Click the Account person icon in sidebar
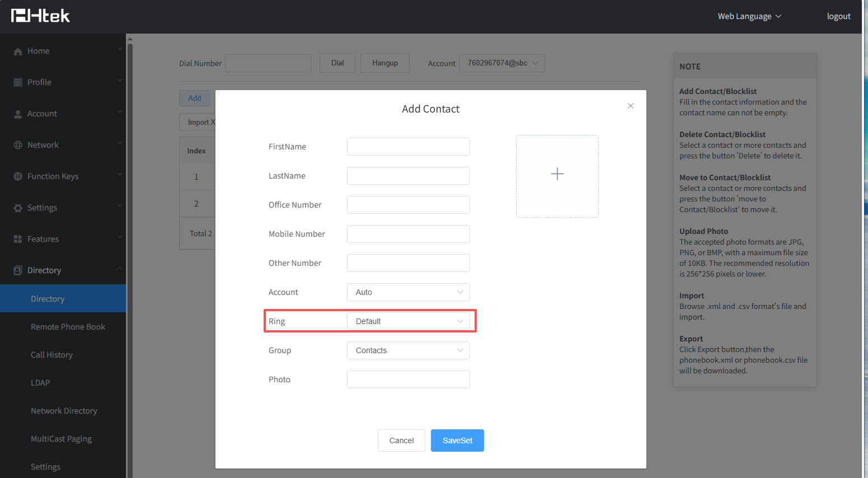The image size is (868, 478). pyautogui.click(x=18, y=114)
